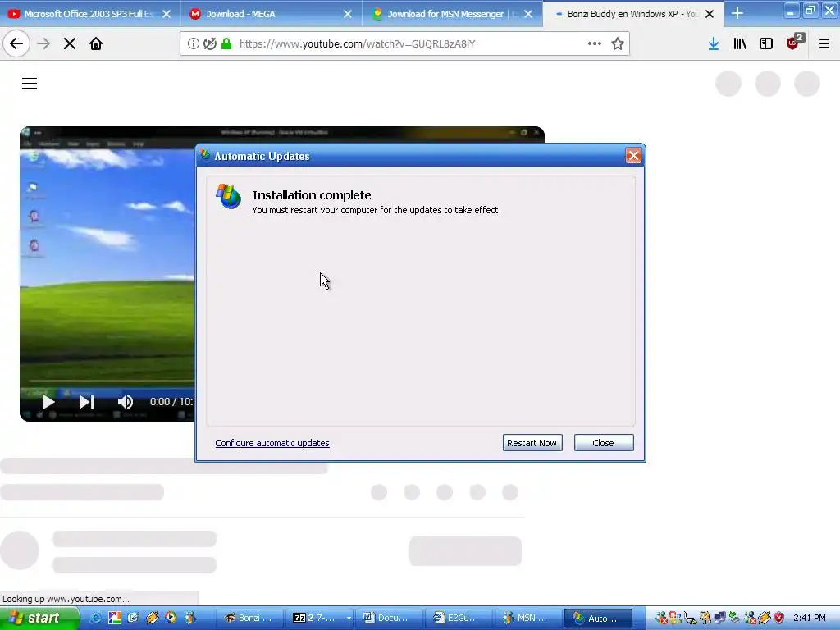Switch to Bonzi taskbar window
Viewport: 840px width, 630px height.
coord(249,618)
